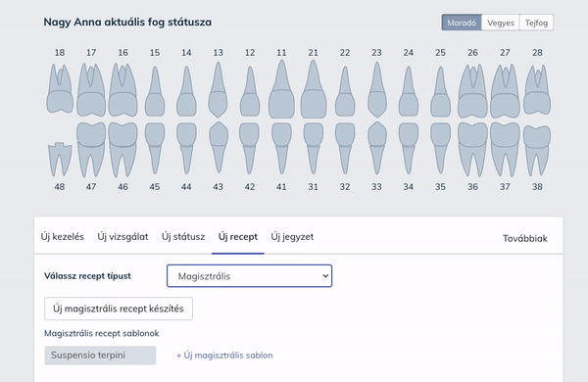
Task: Open the Új kezelés tab
Action: pos(63,237)
